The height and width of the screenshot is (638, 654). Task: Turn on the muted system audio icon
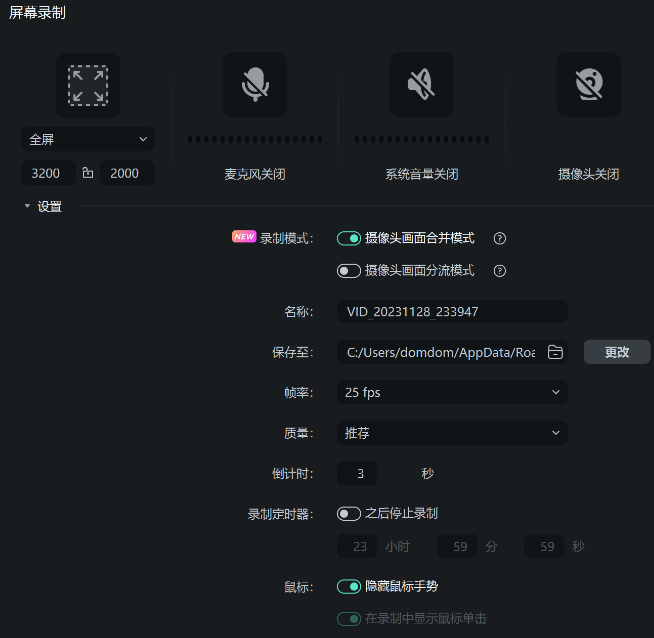422,84
